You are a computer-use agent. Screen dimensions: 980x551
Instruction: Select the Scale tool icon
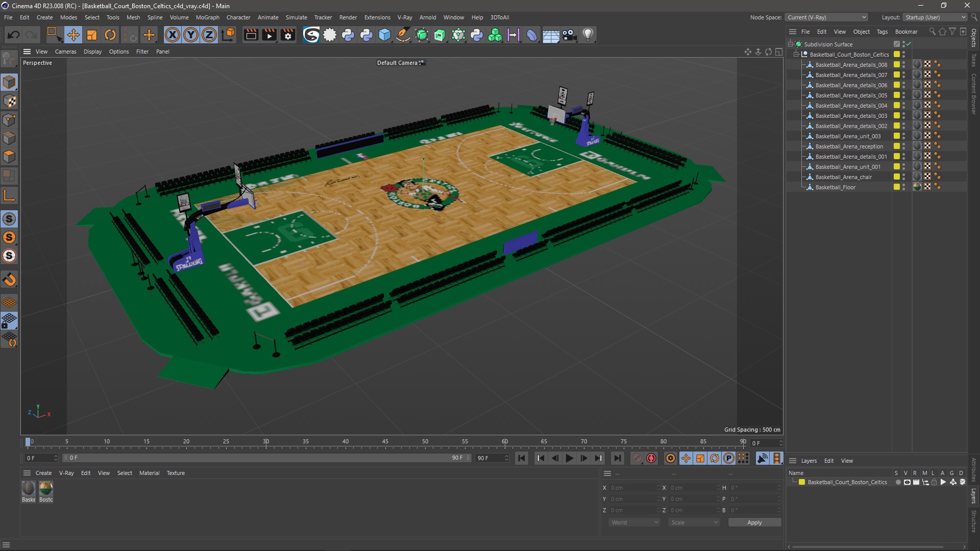click(92, 35)
